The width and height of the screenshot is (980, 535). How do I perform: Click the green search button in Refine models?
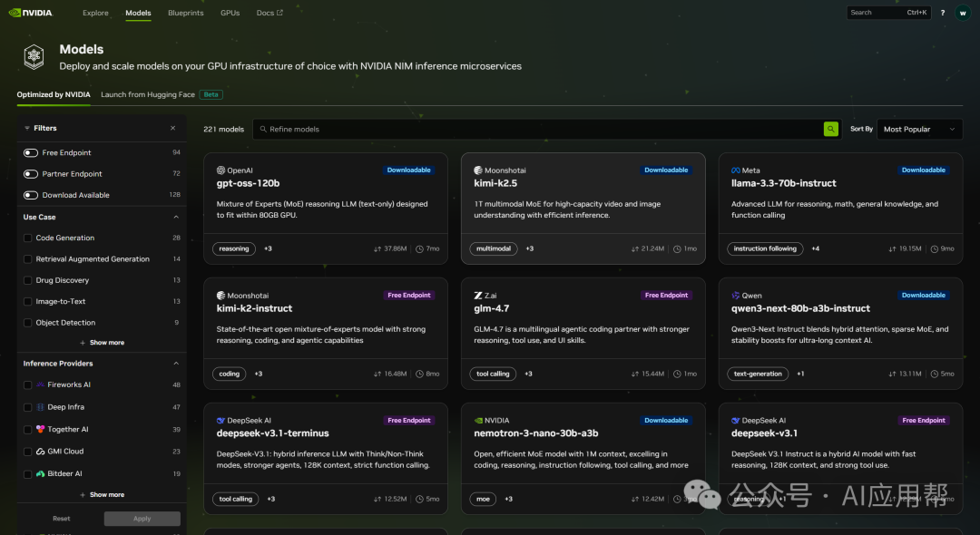[x=830, y=130]
